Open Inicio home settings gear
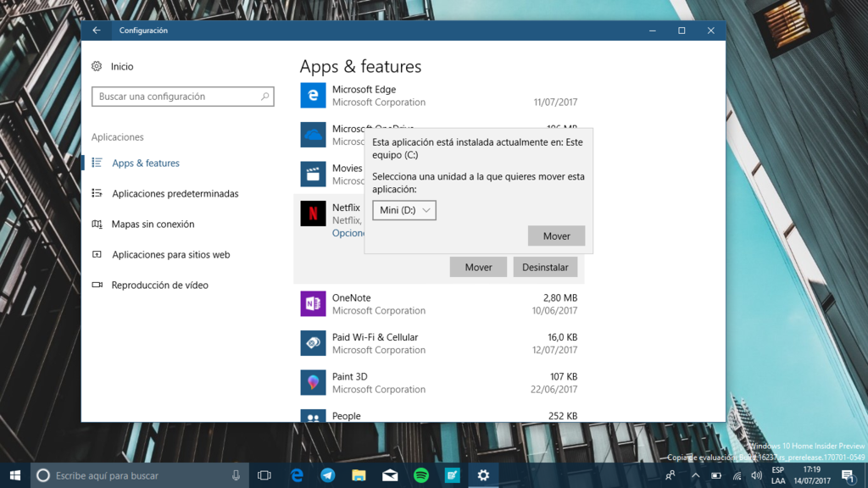The image size is (868, 488). point(97,66)
